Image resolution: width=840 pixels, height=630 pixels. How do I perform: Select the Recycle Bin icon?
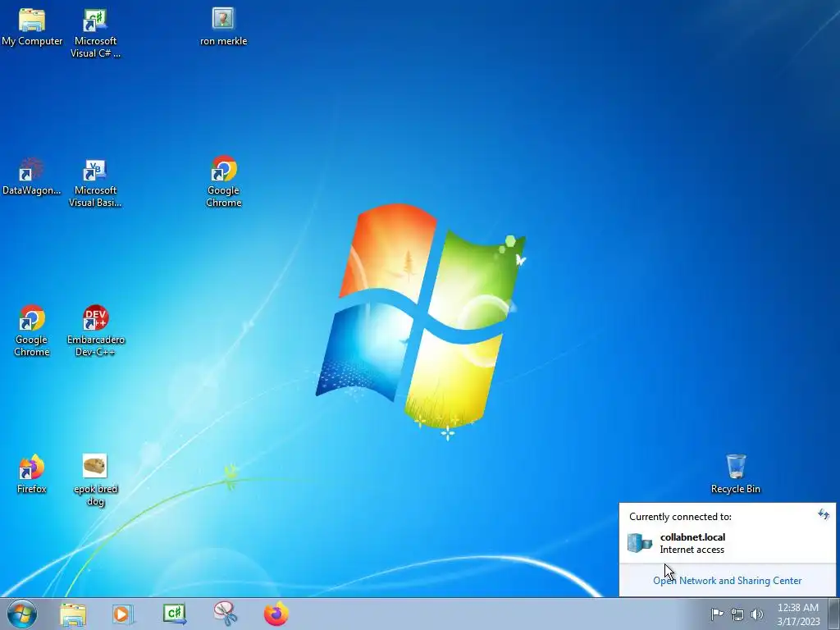[x=736, y=474]
